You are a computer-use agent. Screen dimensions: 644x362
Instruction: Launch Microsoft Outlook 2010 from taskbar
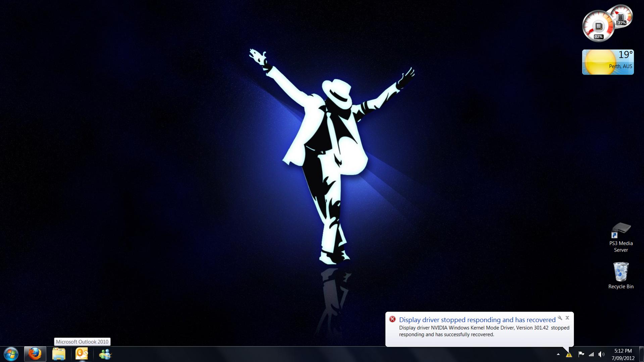tap(82, 354)
